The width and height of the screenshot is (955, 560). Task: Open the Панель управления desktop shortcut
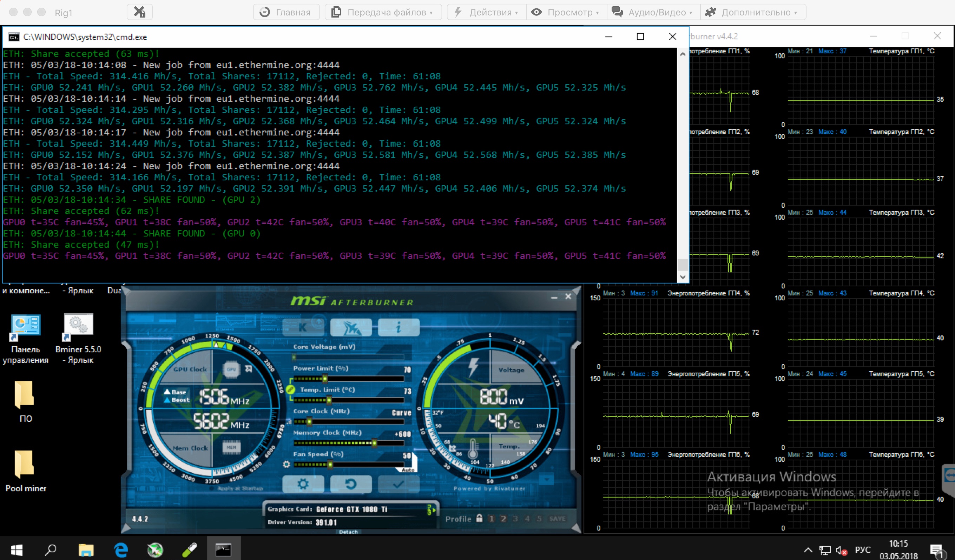[25, 339]
